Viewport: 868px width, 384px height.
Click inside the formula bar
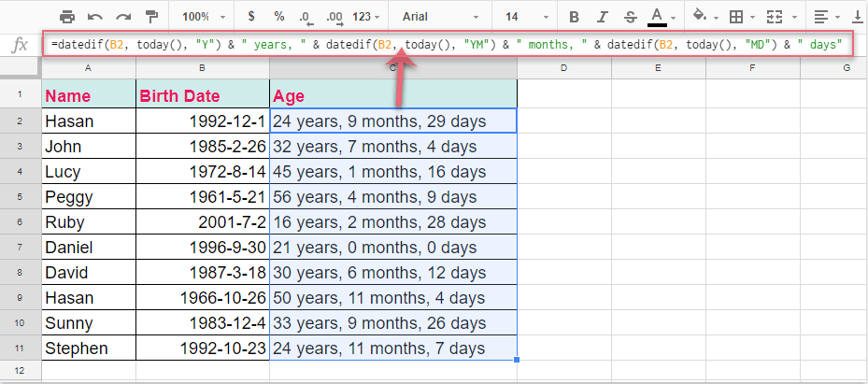coord(448,44)
